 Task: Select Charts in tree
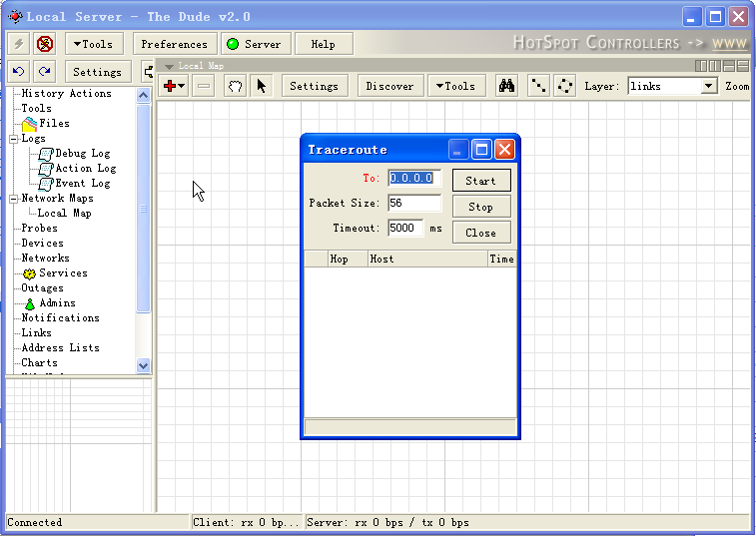point(40,362)
